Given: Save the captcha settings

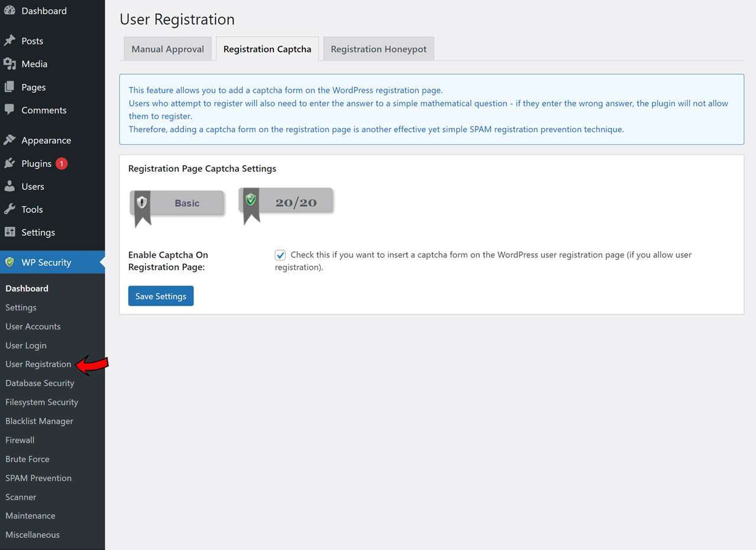Looking at the screenshot, I should tap(161, 296).
